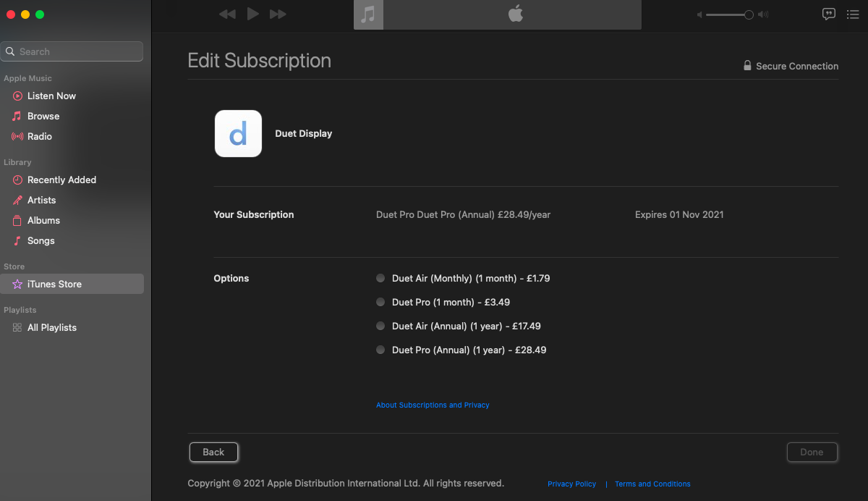The image size is (868, 501).
Task: Click the Apple logo in the display
Action: pyautogui.click(x=515, y=14)
